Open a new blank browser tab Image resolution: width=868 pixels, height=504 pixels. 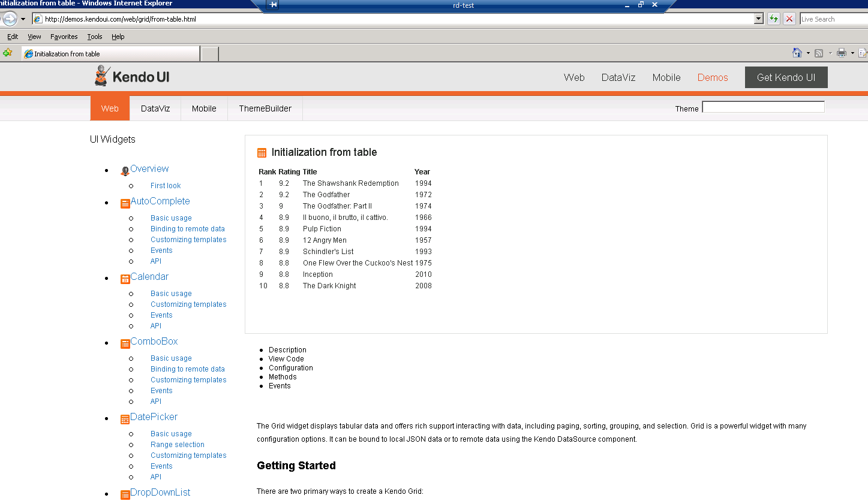pos(210,54)
